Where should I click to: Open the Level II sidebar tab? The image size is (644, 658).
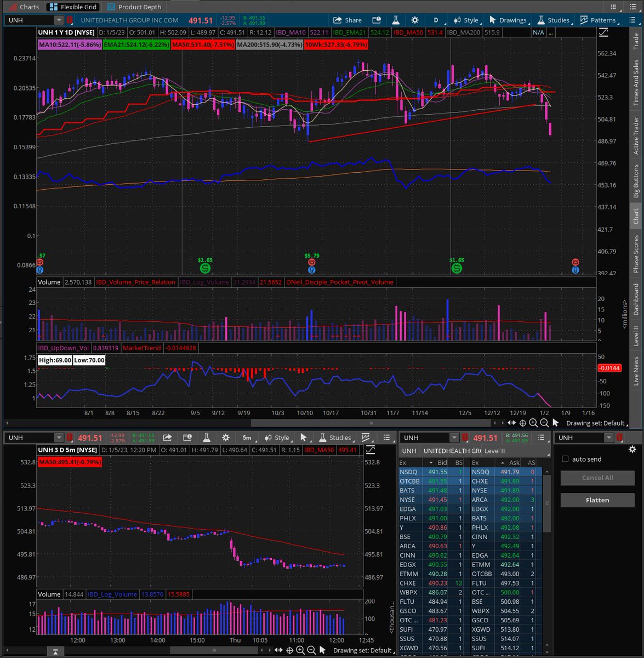tap(636, 336)
